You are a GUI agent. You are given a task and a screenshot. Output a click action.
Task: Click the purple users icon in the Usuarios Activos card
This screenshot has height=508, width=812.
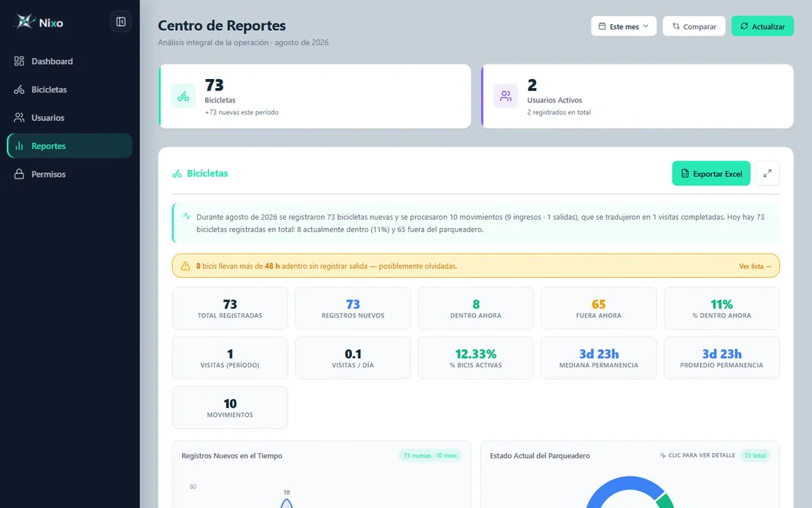point(505,96)
